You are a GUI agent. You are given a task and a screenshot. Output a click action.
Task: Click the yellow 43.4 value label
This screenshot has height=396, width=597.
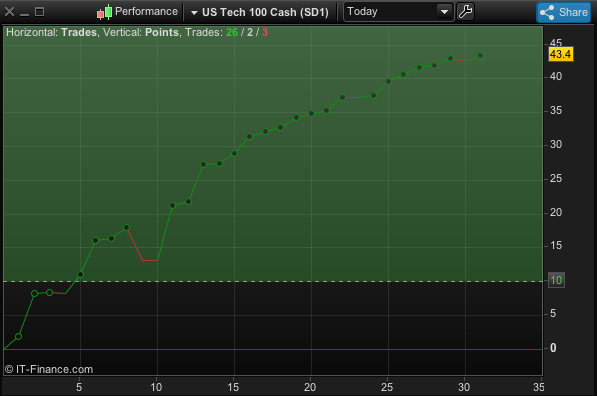[x=560, y=54]
